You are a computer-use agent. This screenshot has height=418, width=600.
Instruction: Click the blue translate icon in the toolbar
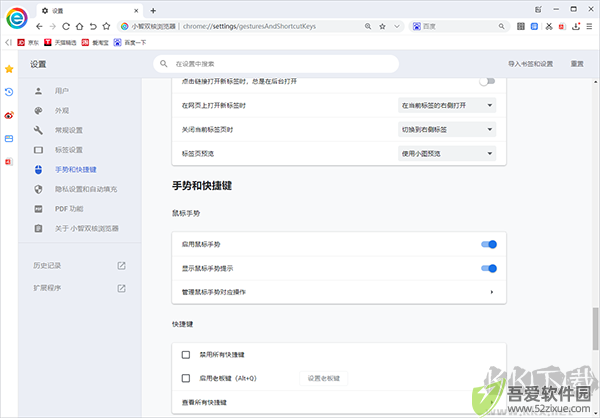[535, 26]
